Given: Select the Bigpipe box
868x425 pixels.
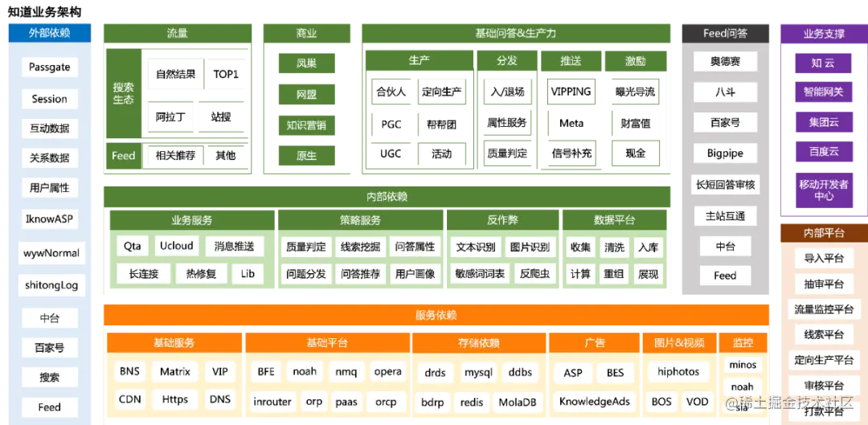Looking at the screenshot, I should [x=725, y=153].
